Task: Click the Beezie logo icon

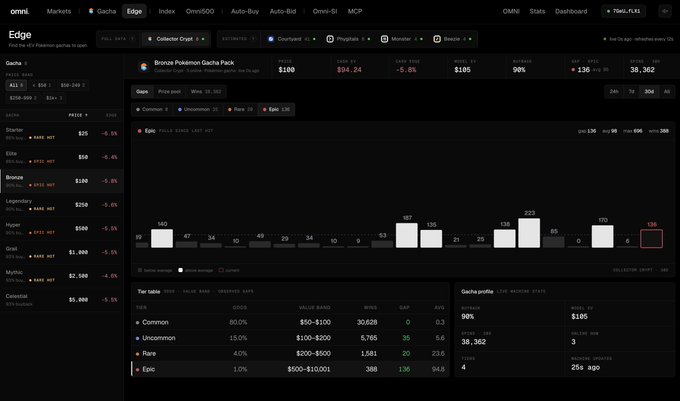Action: tap(437, 39)
